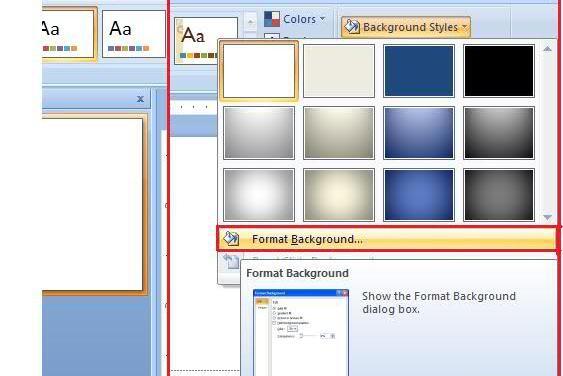Select the second Aa theme thumbnail
563x376 pixels.
(134, 34)
